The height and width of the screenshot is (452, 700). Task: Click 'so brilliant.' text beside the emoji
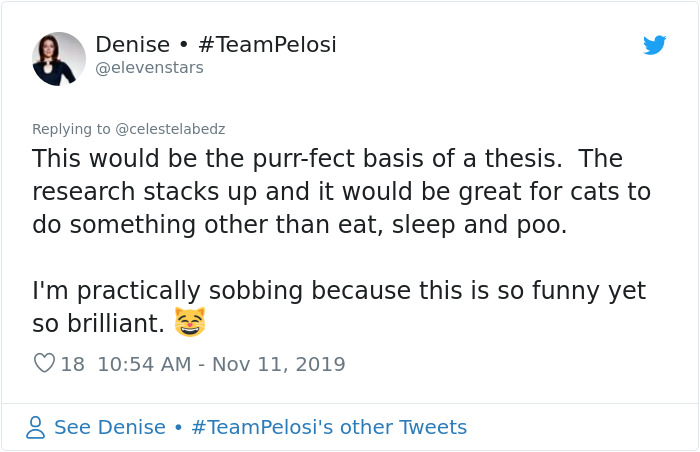[98, 323]
